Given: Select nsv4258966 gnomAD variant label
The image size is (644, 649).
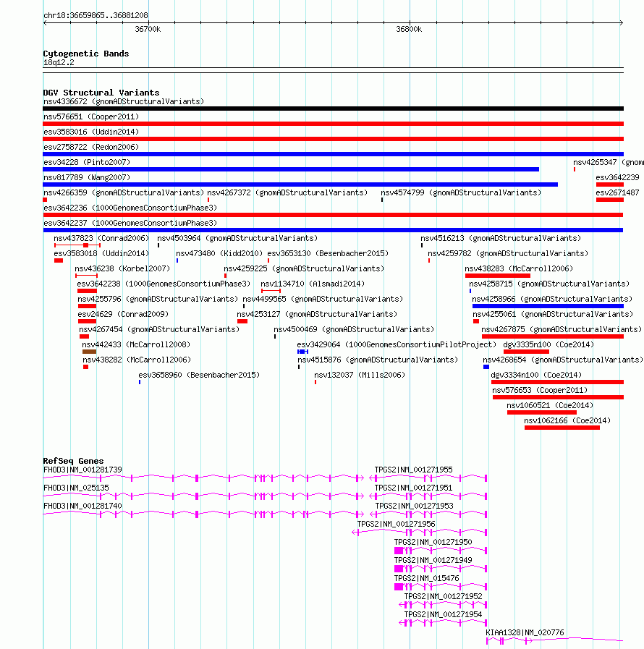Looking at the screenshot, I should [552, 299].
